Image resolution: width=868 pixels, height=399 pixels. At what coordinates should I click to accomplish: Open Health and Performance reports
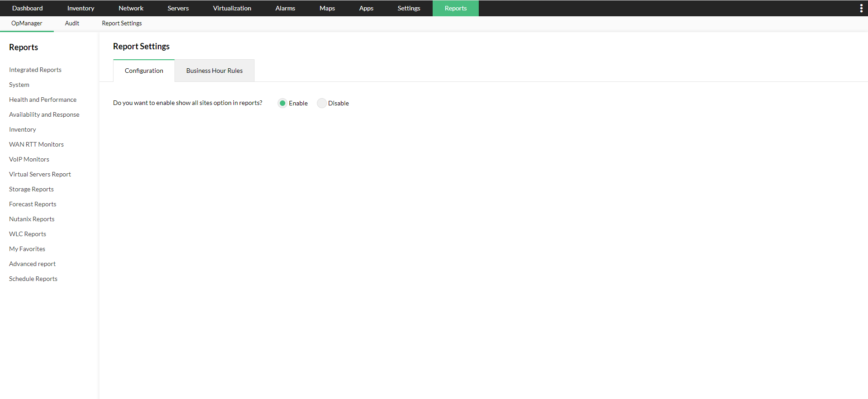point(42,100)
